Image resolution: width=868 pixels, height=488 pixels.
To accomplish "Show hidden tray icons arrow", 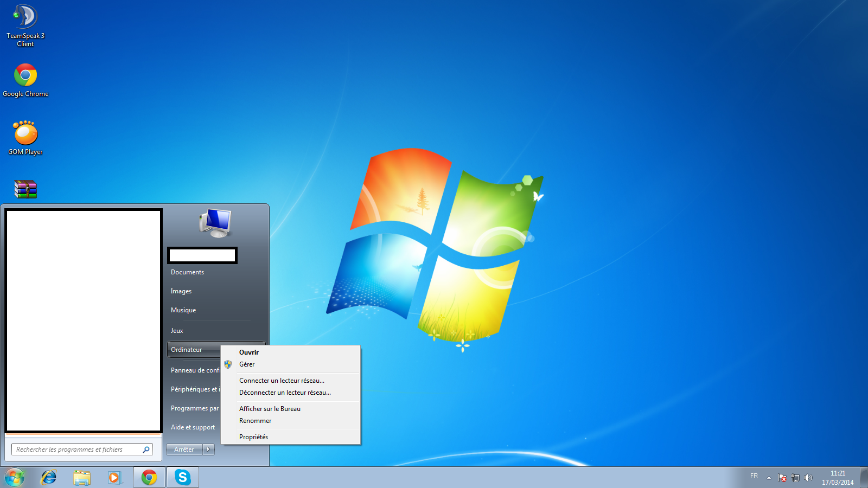I will [x=769, y=478].
